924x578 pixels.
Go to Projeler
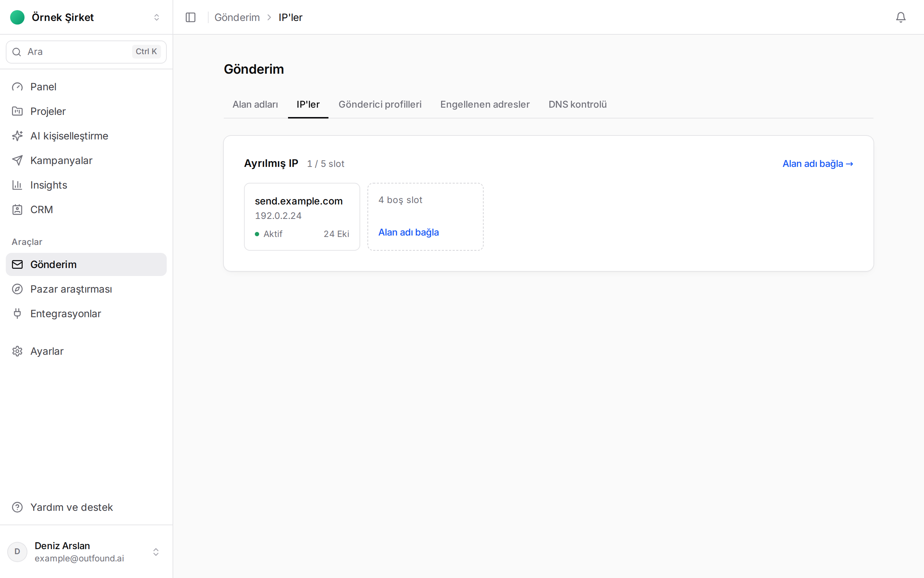86,111
